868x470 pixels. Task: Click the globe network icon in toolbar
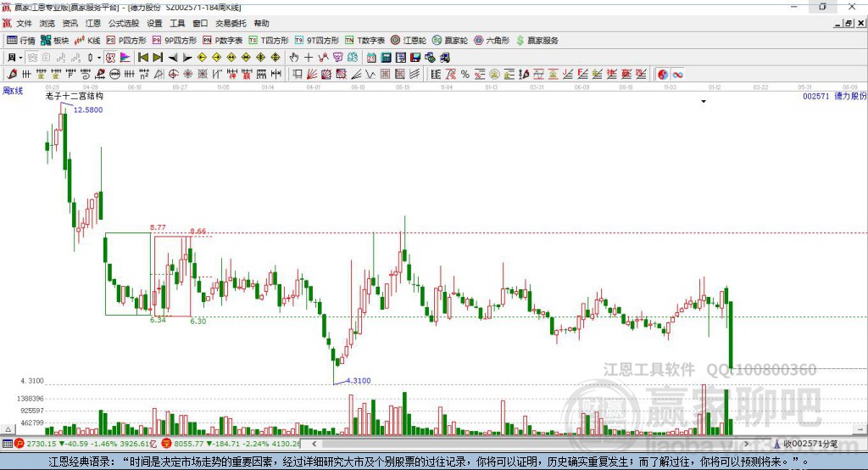point(430,58)
